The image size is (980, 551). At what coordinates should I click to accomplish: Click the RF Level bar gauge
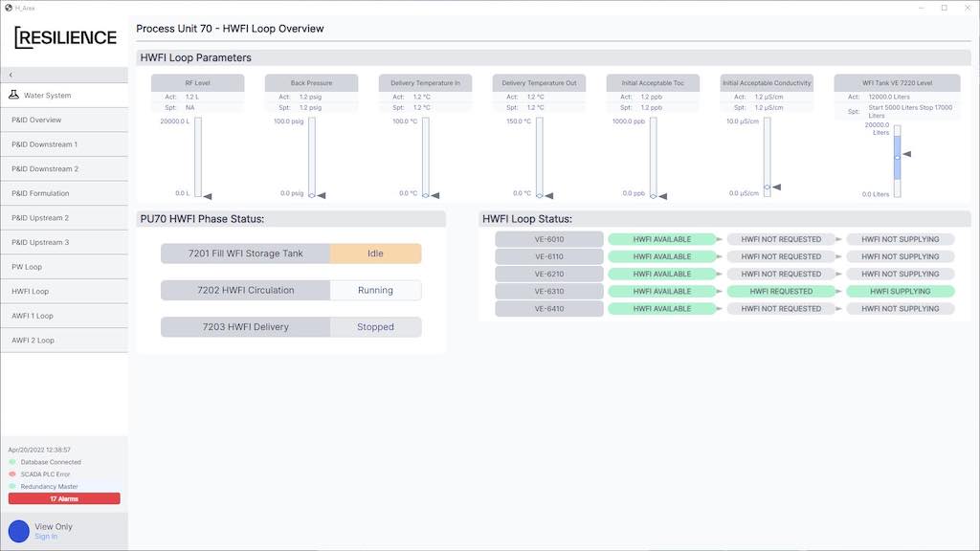tap(198, 157)
